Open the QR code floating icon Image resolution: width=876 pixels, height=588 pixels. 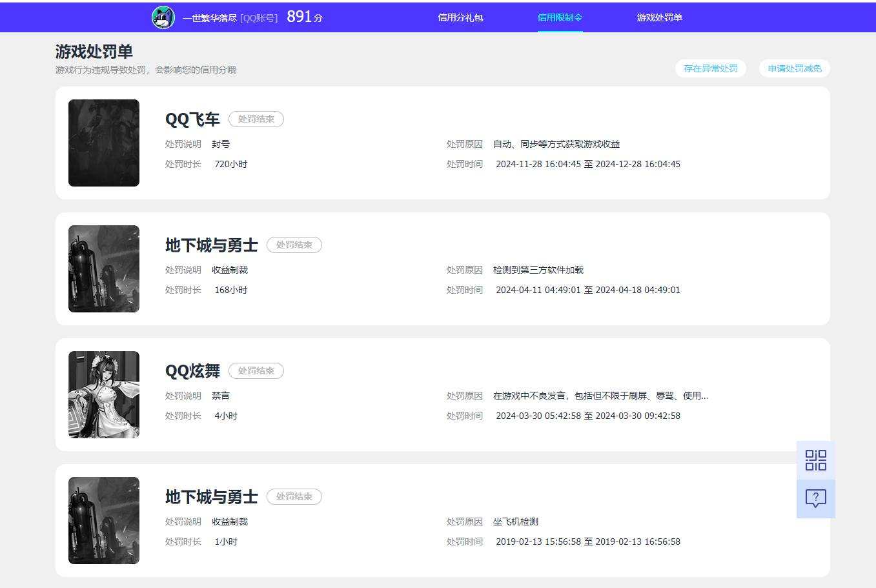tap(816, 460)
